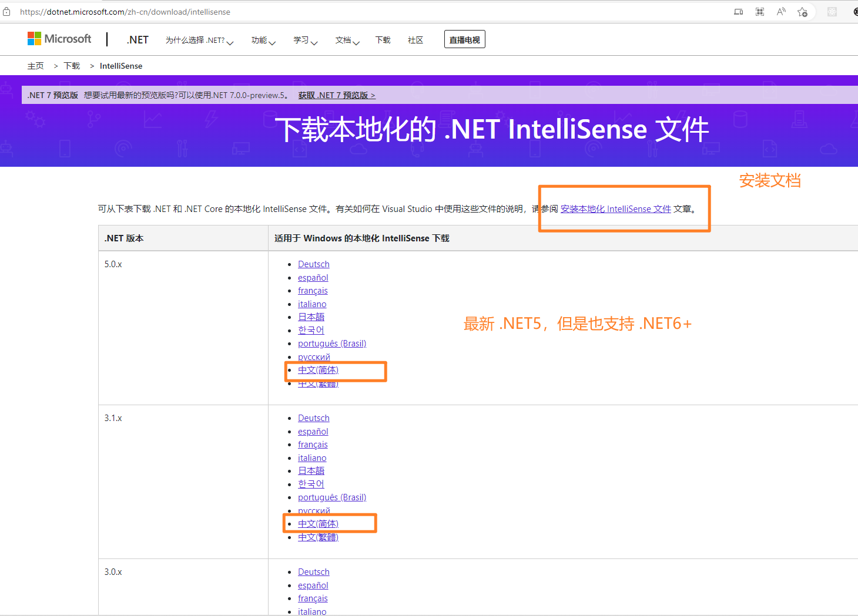Expand the 功能 menu

(x=263, y=40)
